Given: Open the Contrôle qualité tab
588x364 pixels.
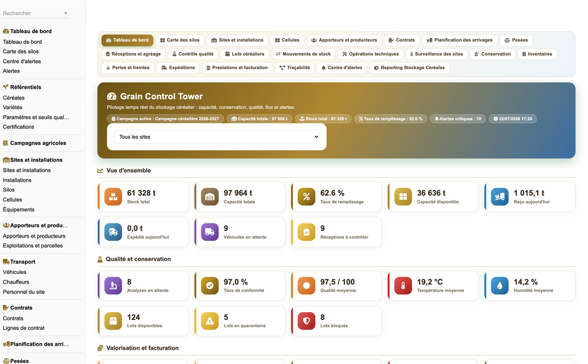Looking at the screenshot, I should click(x=193, y=54).
